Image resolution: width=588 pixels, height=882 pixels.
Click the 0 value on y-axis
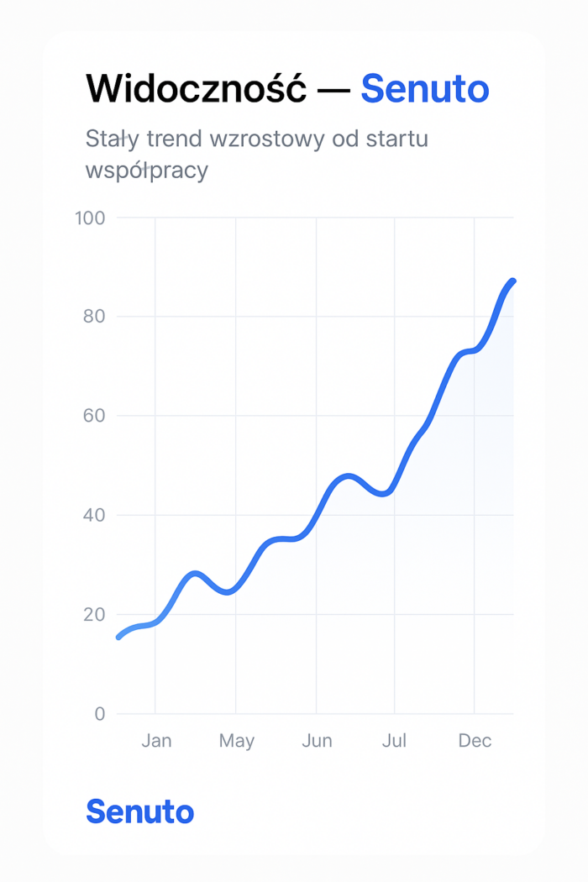pyautogui.click(x=100, y=713)
